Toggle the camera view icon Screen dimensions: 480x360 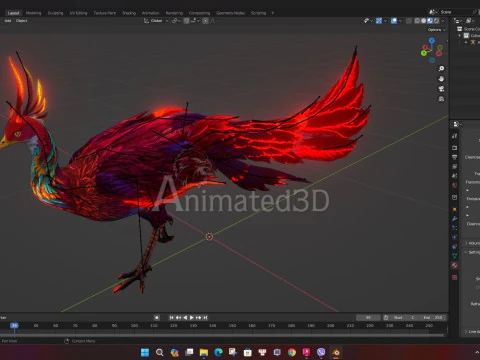tap(441, 89)
